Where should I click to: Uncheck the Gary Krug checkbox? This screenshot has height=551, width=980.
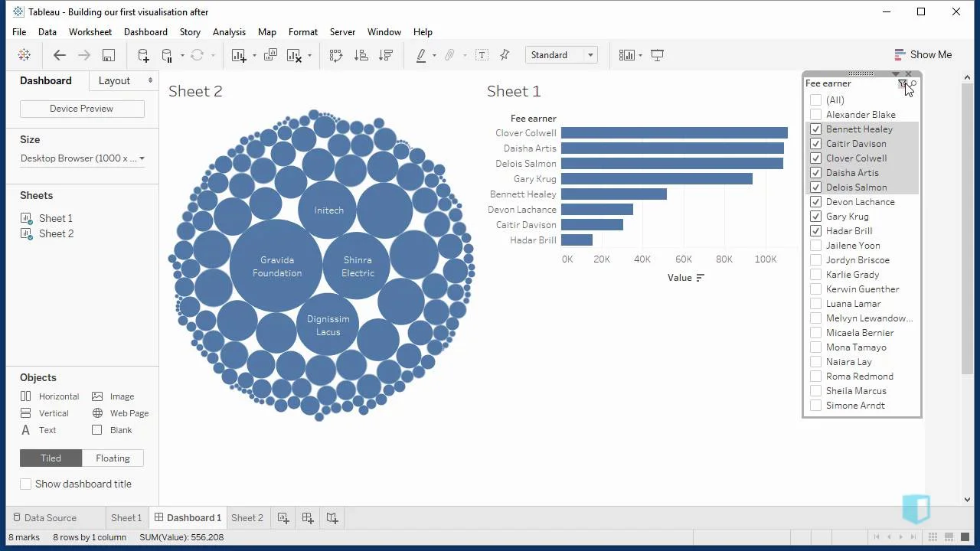(815, 217)
